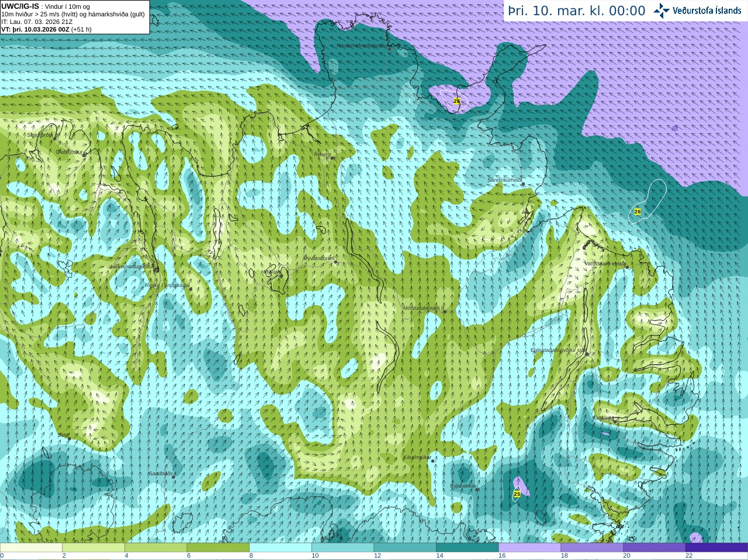The height and width of the screenshot is (560, 748).
Task: Click the 12–14 m/s legend swatch
Action: [405, 548]
